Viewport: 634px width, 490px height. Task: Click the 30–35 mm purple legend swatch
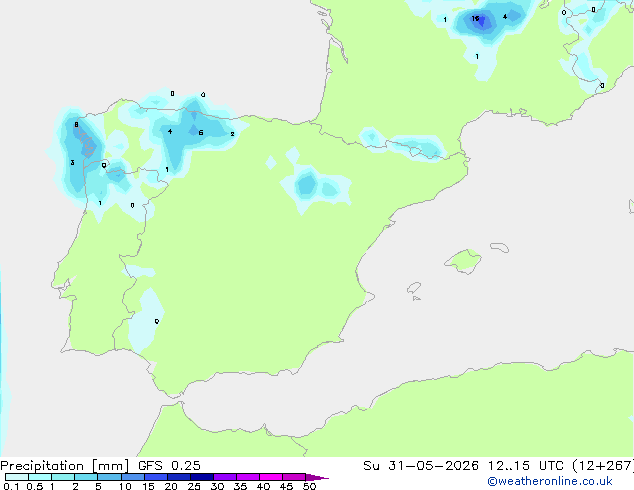tap(224, 477)
